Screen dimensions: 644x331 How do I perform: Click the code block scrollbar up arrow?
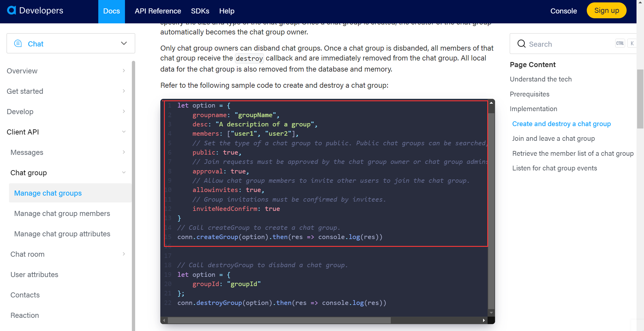[x=491, y=103]
